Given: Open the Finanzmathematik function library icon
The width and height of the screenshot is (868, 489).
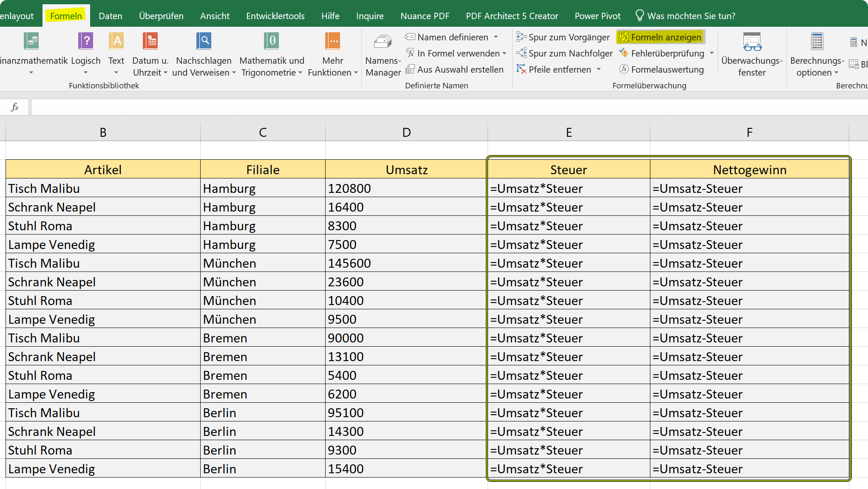Looking at the screenshot, I should coord(31,41).
